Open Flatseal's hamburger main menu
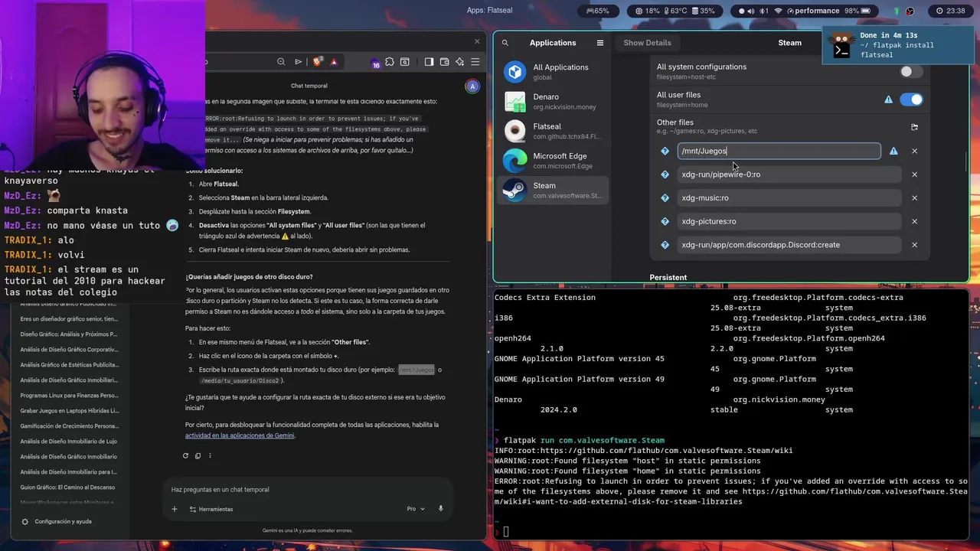The image size is (980, 551). [600, 43]
